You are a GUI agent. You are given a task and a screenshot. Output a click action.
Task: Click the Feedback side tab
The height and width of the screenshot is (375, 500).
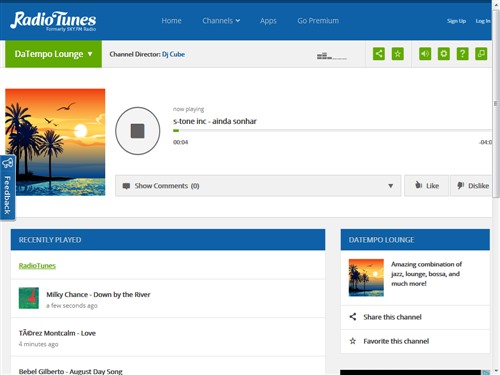coord(7,188)
